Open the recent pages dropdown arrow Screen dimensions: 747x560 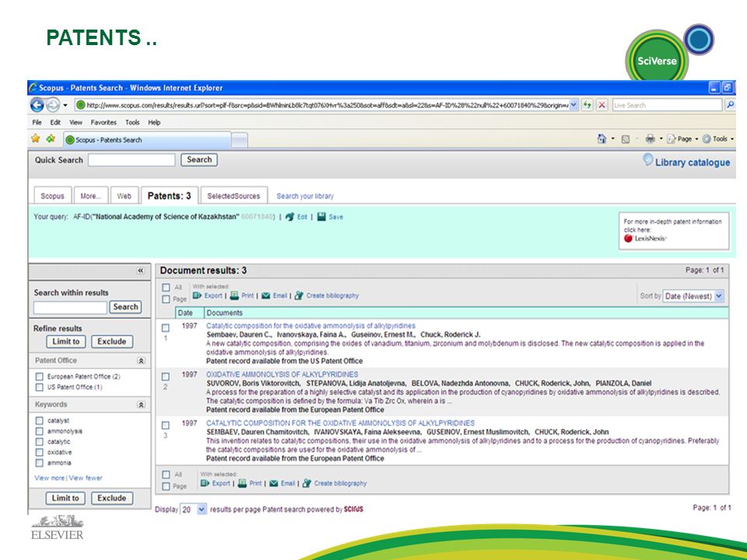[65, 105]
